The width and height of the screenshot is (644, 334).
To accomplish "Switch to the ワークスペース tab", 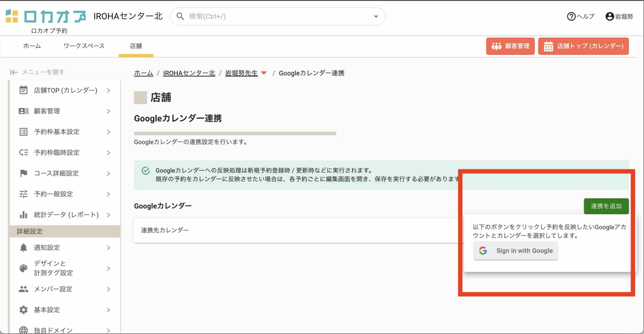I will pyautogui.click(x=84, y=46).
